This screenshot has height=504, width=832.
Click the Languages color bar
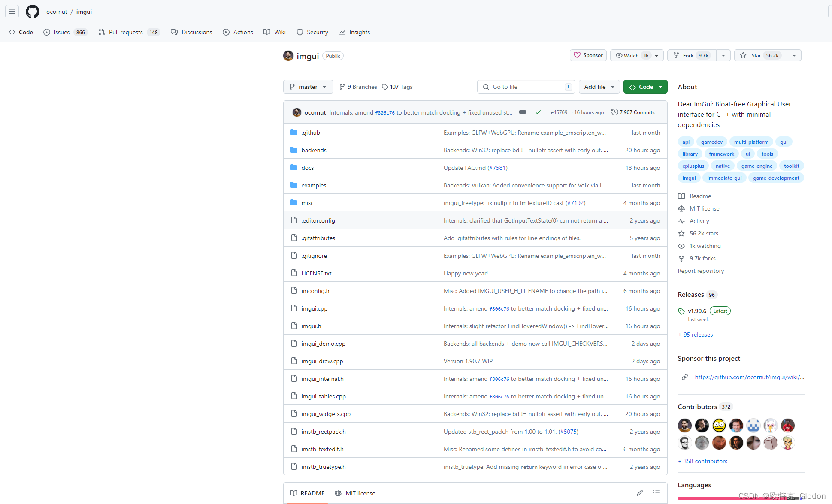pos(721,498)
